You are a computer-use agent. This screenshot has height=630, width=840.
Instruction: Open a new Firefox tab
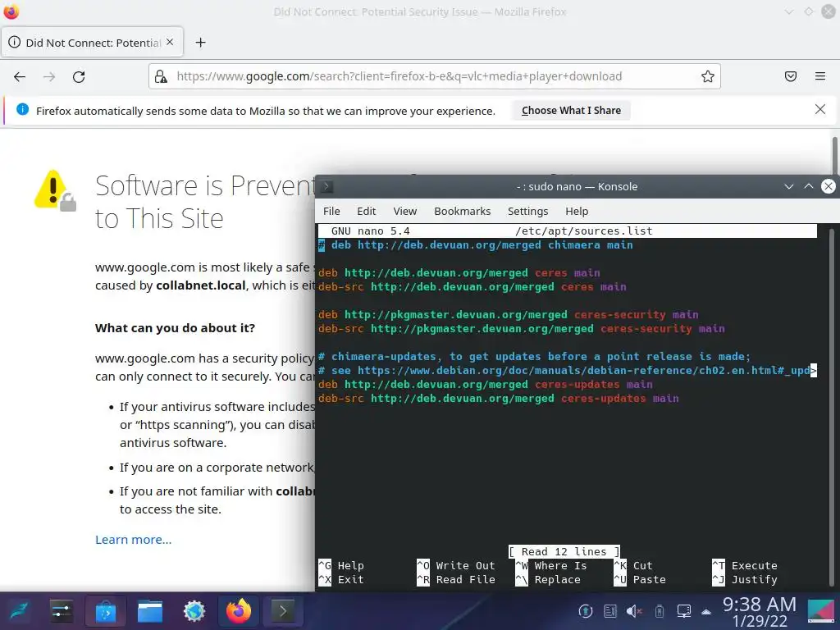200,43
